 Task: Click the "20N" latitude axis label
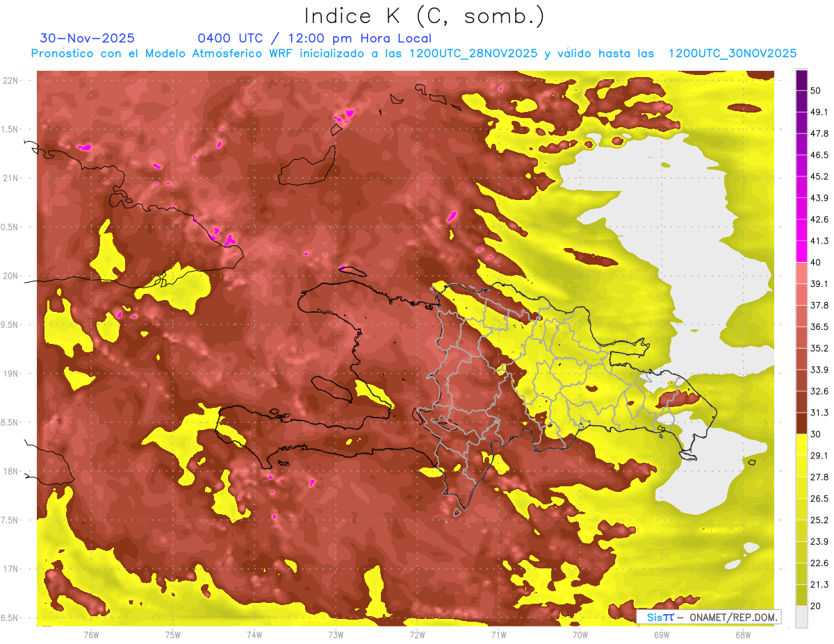coord(10,276)
